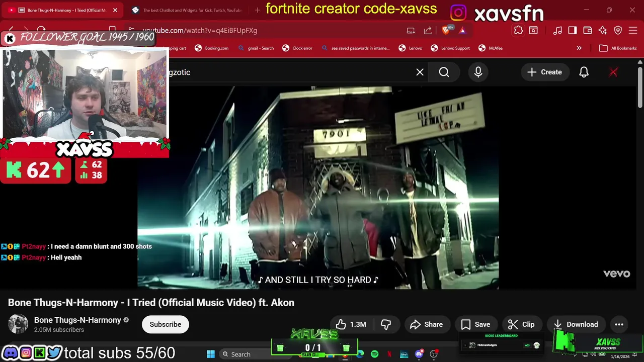The width and height of the screenshot is (644, 362).
Task: Open Spotify from the taskbar
Action: (374, 354)
